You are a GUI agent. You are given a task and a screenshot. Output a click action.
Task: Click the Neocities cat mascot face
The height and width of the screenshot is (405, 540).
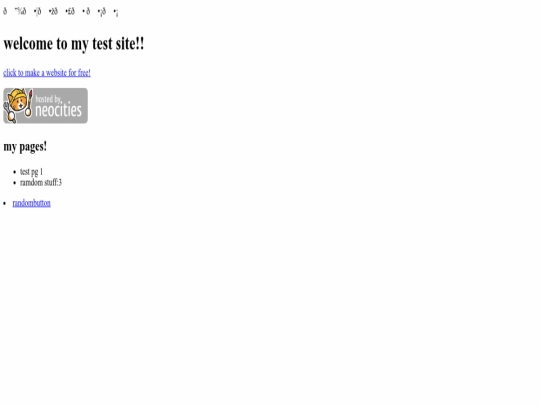tap(18, 102)
